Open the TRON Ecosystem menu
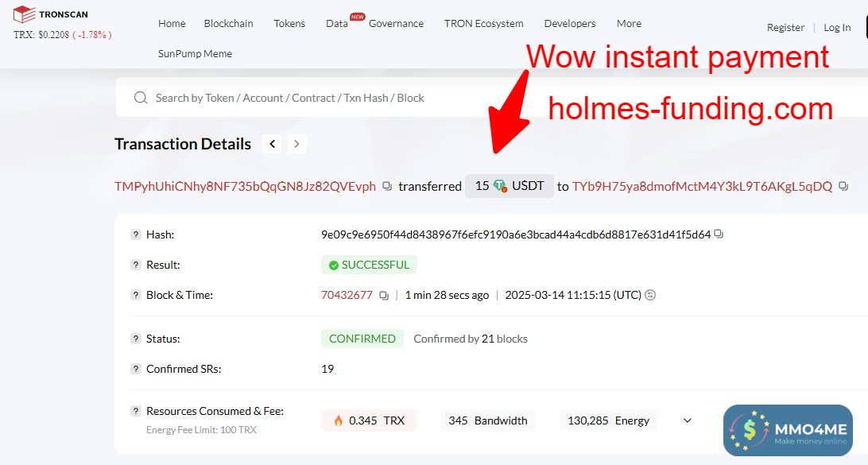Image resolution: width=868 pixels, height=465 pixels. pos(483,23)
